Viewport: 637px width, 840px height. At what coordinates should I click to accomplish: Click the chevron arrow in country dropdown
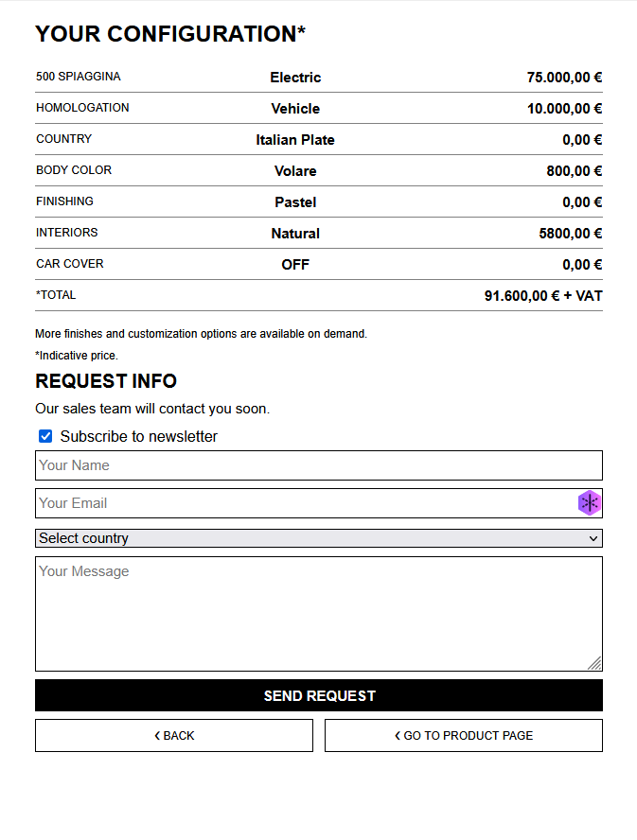coord(593,538)
